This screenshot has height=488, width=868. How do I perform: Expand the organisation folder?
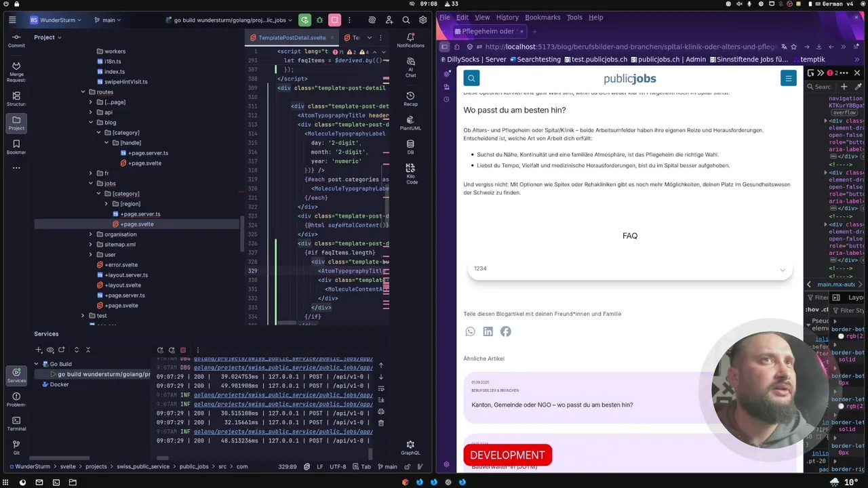91,234
